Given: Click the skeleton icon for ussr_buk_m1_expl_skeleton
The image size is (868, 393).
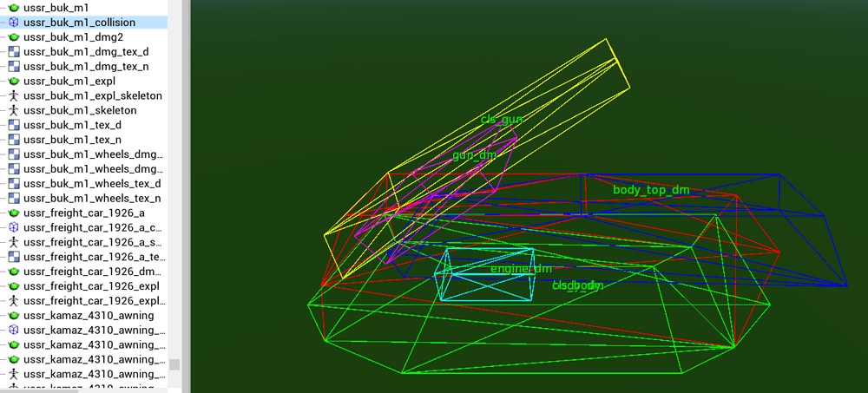Looking at the screenshot, I should pos(14,95).
